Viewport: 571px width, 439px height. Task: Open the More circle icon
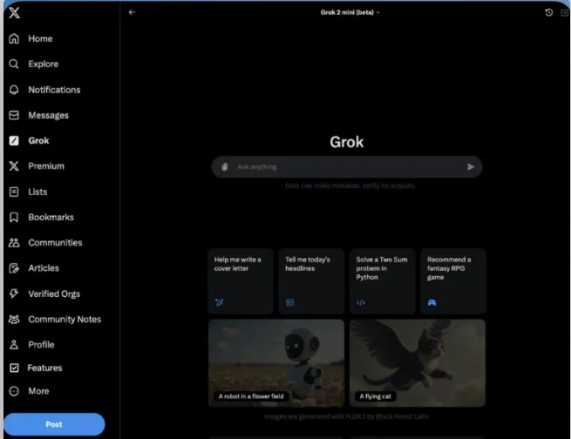coord(14,391)
